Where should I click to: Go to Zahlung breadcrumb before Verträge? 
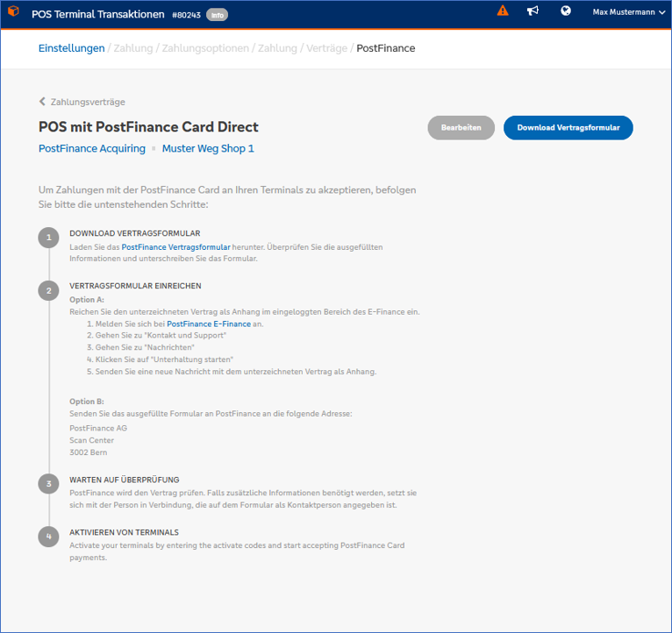[277, 48]
